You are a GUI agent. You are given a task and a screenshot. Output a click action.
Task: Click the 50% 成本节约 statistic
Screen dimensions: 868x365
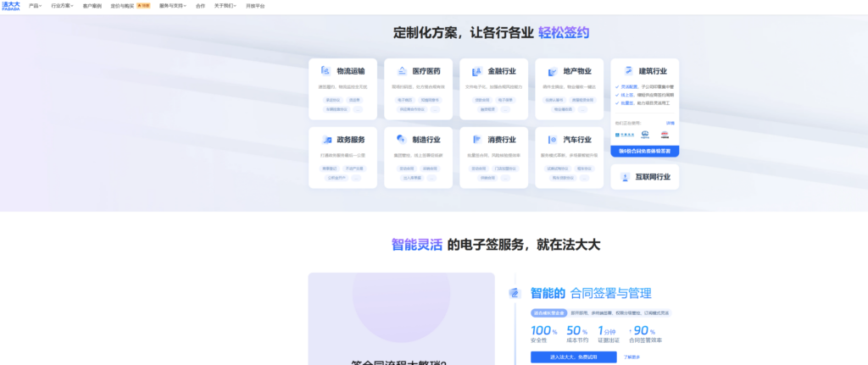577,335
